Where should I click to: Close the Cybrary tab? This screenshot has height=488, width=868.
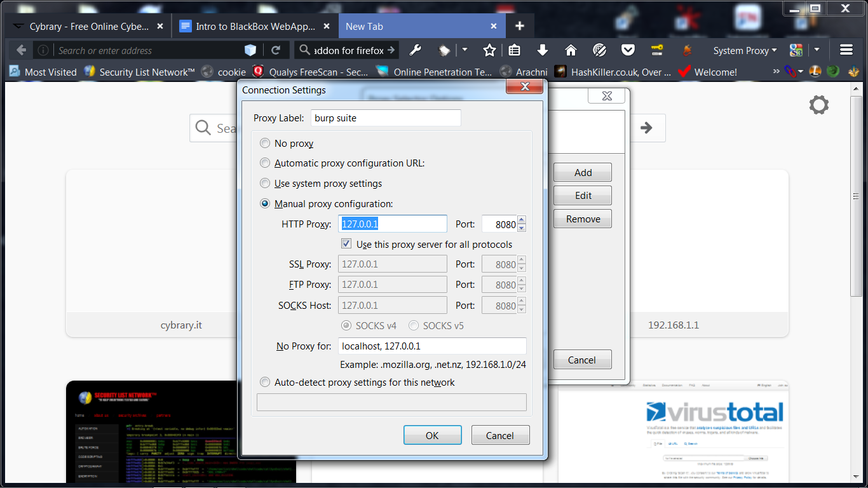[x=160, y=26]
